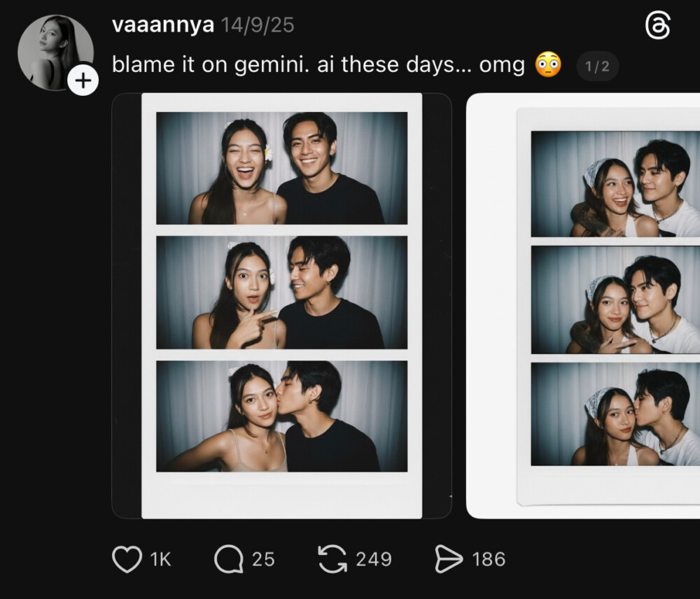
Task: Like the post with the heart icon
Action: [x=127, y=559]
